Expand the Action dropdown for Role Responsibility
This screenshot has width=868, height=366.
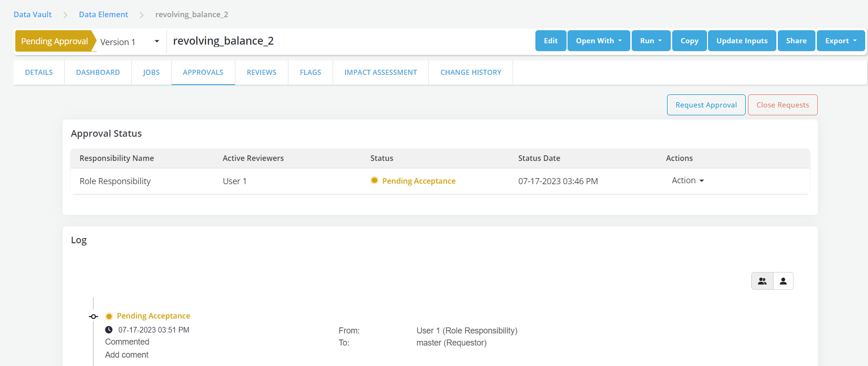click(688, 180)
